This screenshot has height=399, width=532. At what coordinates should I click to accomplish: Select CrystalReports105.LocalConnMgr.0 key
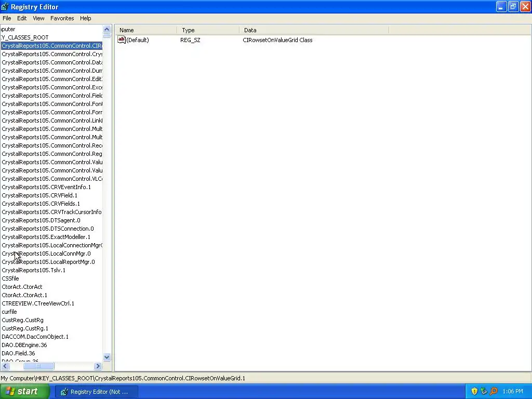click(46, 254)
